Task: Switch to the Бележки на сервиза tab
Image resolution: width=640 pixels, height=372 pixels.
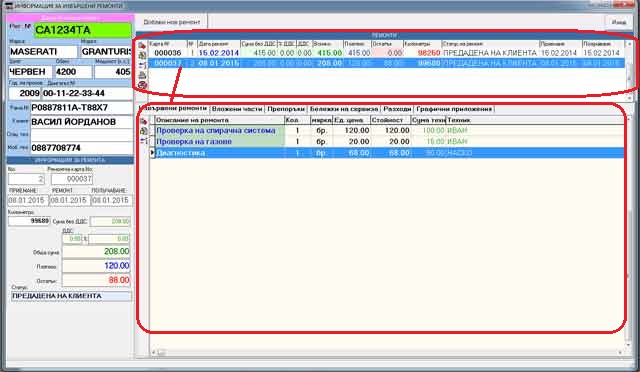Action: 344,109
